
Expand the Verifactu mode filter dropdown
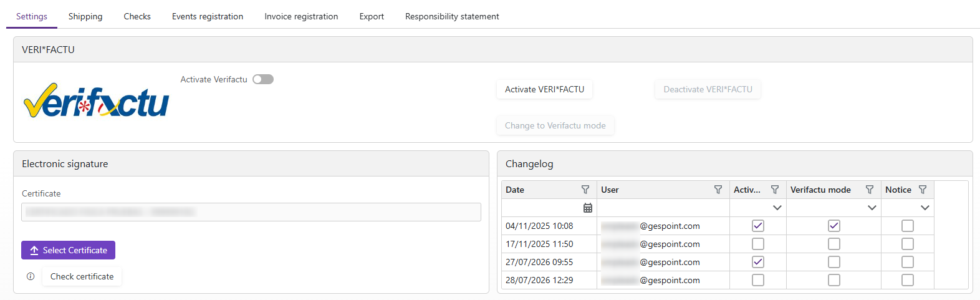[872, 208]
